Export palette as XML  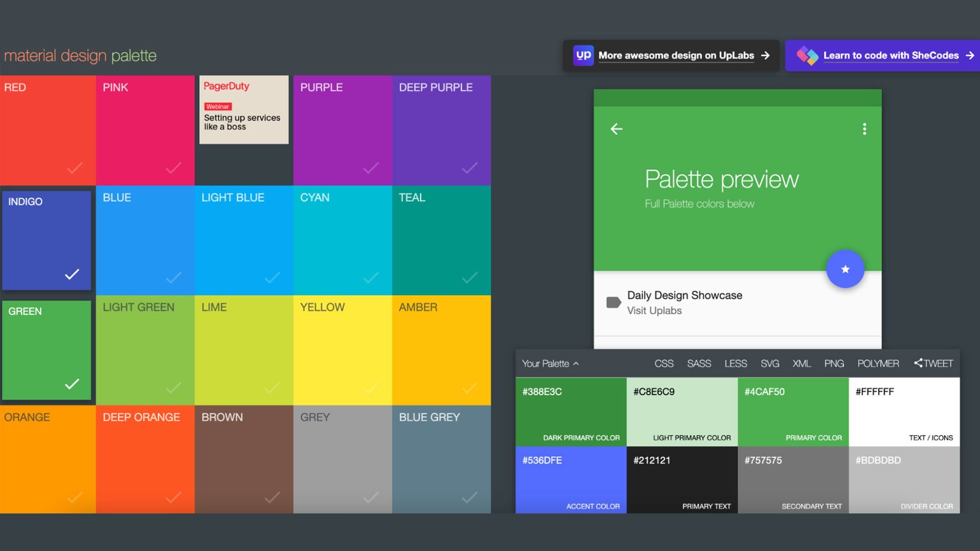802,363
